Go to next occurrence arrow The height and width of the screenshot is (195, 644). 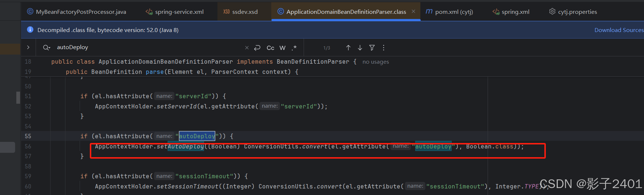click(360, 48)
